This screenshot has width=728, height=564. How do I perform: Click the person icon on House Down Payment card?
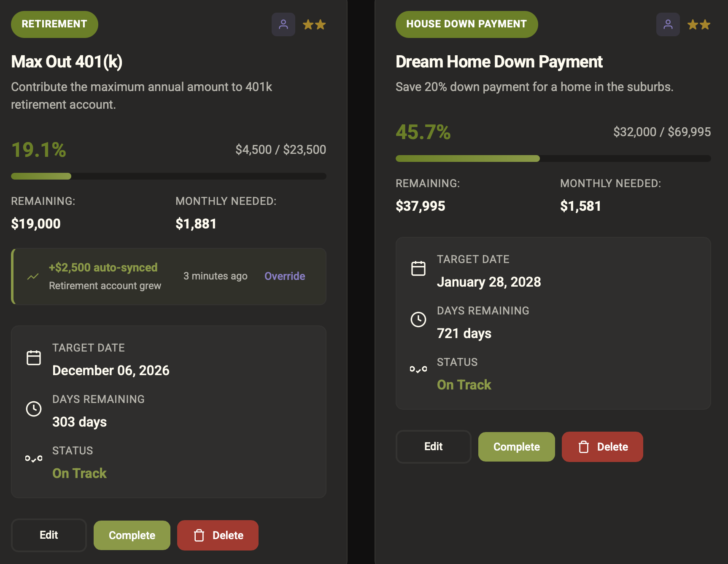click(668, 24)
